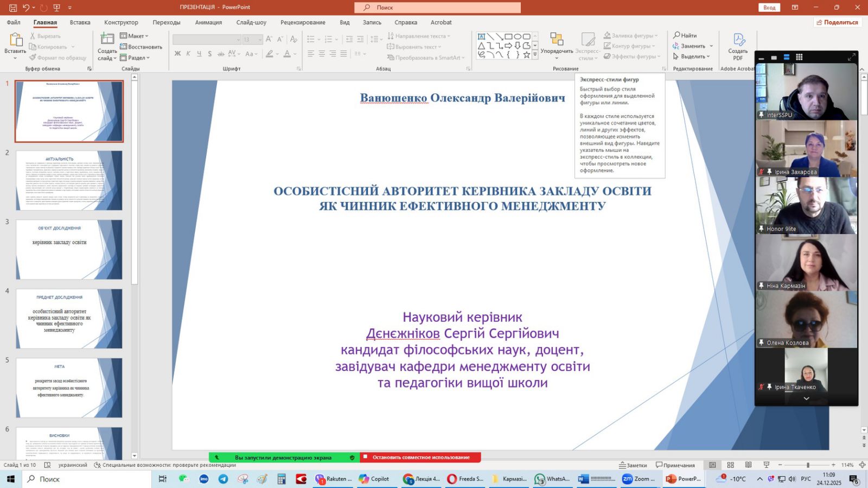Viewport: 868px width, 488px height.
Task: Select the star shape in shapes gallery
Action: pos(526,55)
